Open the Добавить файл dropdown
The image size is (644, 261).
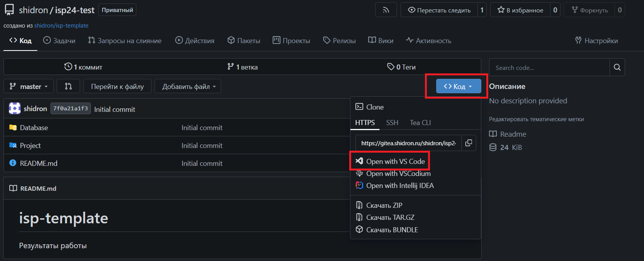188,86
